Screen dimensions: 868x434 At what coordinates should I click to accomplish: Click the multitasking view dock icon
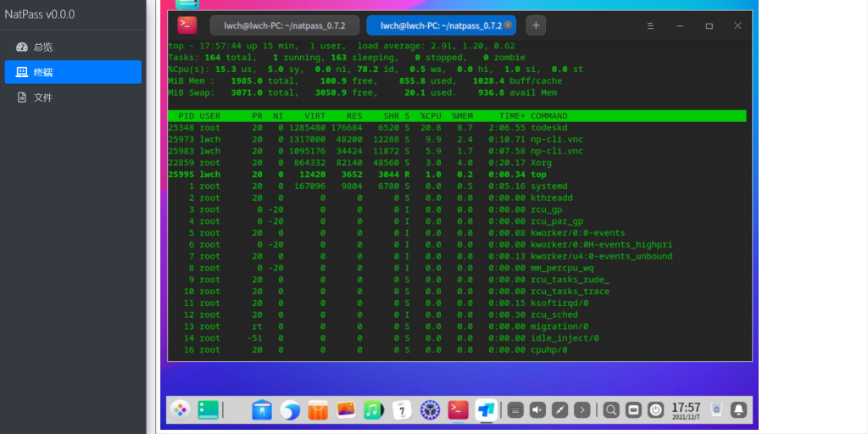coord(209,410)
